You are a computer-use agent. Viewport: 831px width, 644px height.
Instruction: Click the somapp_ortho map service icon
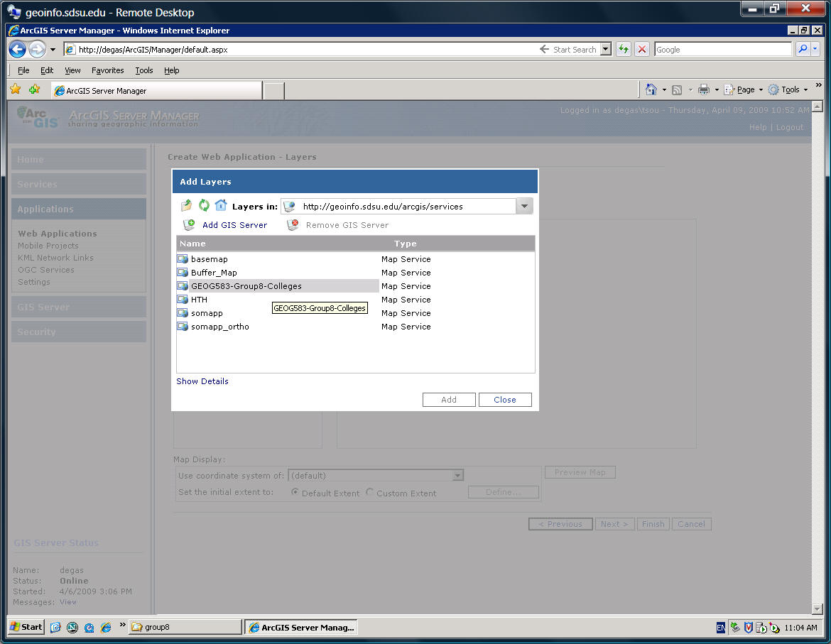pyautogui.click(x=183, y=327)
